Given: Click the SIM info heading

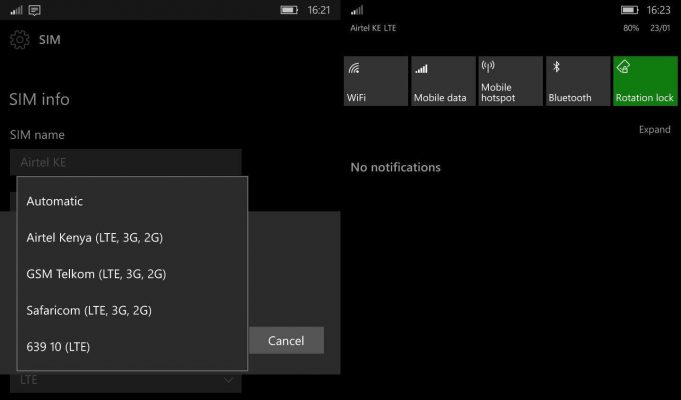Looking at the screenshot, I should [x=40, y=99].
